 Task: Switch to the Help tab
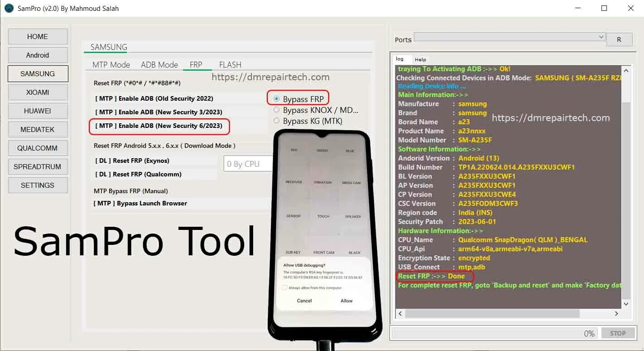pyautogui.click(x=420, y=59)
